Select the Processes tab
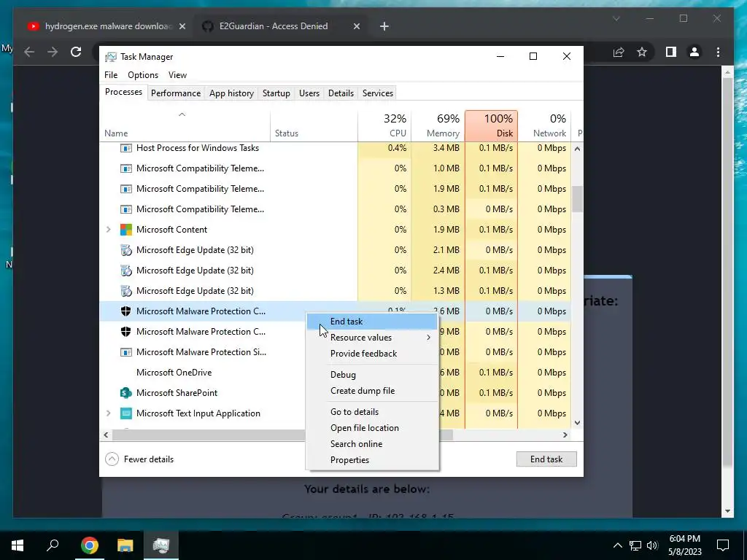The image size is (747, 560). point(123,92)
